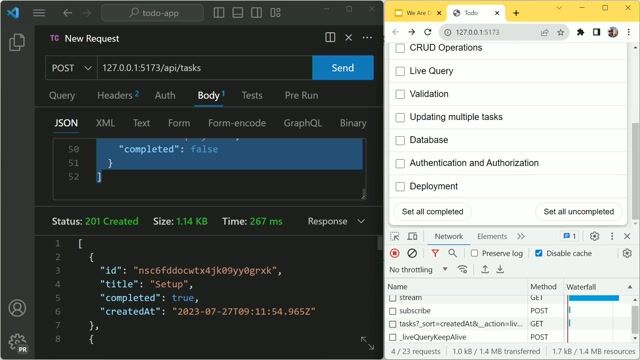This screenshot has height=360, width=640.
Task: Switch to the Auth tab
Action: [x=165, y=95]
